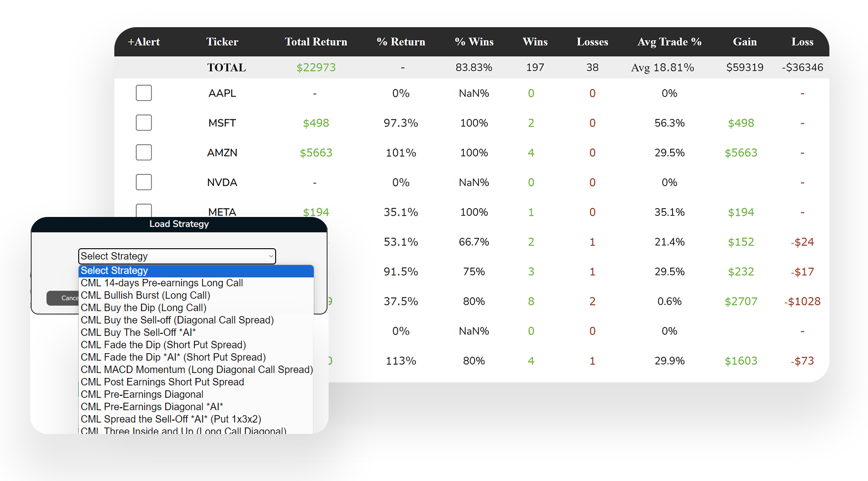Select CML Buy The Sell-Off *AI*
868x481 pixels.
(196, 333)
